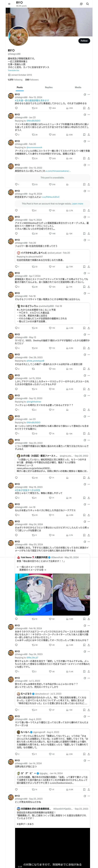Viewport: 98px width, 868px height.
Task: Switch to the Replies tab
Action: (49, 87)
